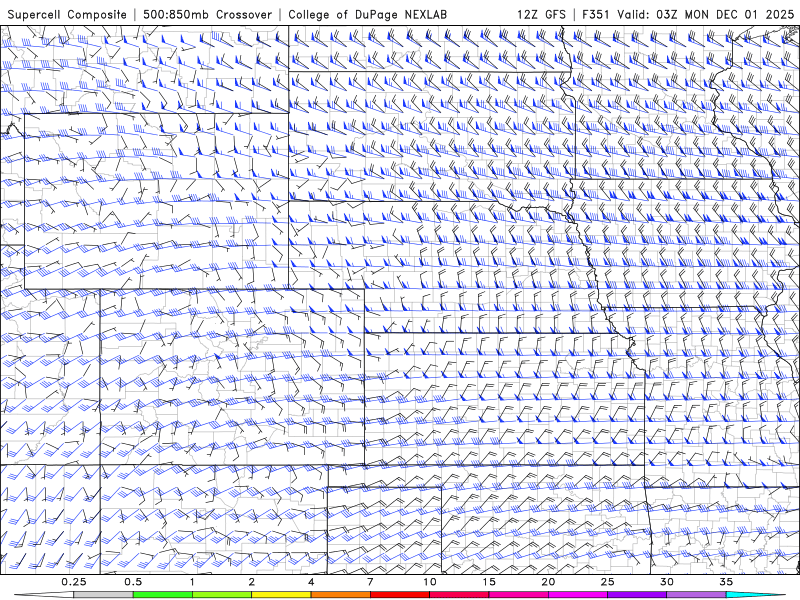Click the '1' legend value
Screen dimensions: 800x600
pyautogui.click(x=192, y=582)
